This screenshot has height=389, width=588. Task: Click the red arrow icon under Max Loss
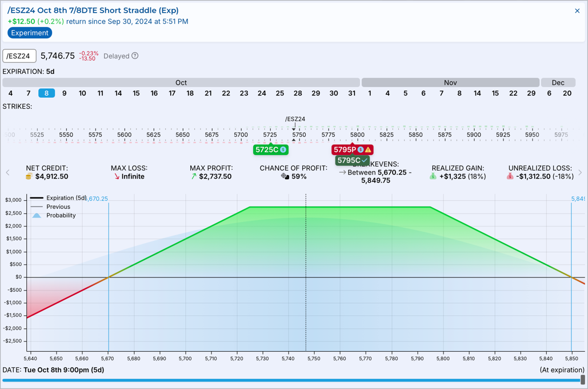click(117, 177)
